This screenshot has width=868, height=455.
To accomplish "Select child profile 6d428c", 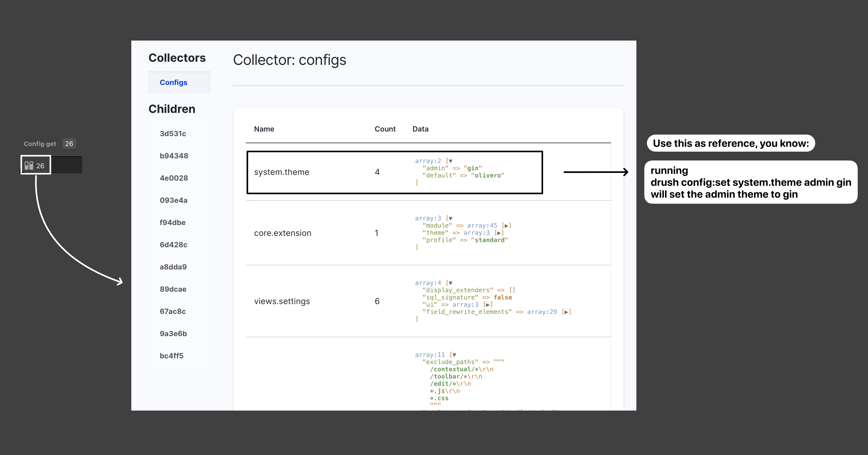I will coord(173,245).
